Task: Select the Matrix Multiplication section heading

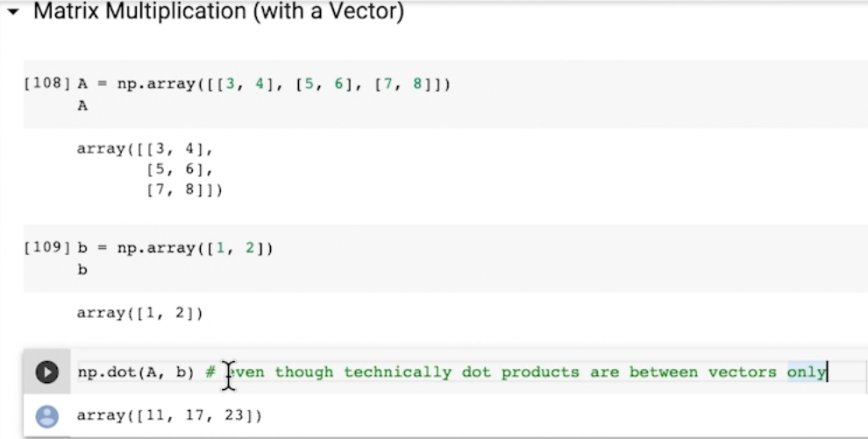Action: pos(218,13)
